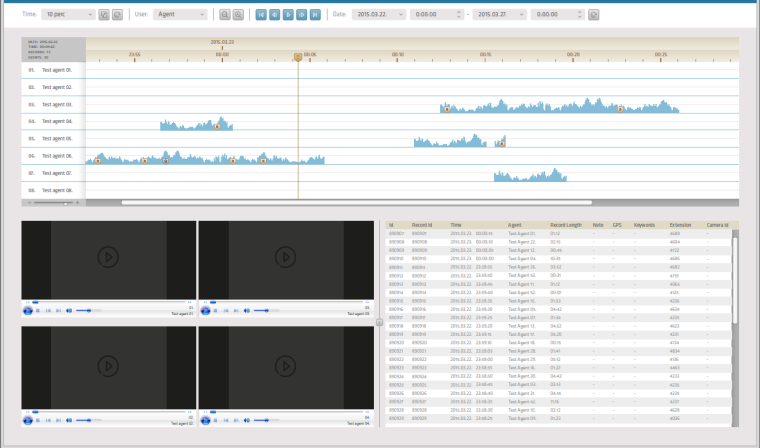
Task: Select record row 890908 in the table
Action: [558, 242]
